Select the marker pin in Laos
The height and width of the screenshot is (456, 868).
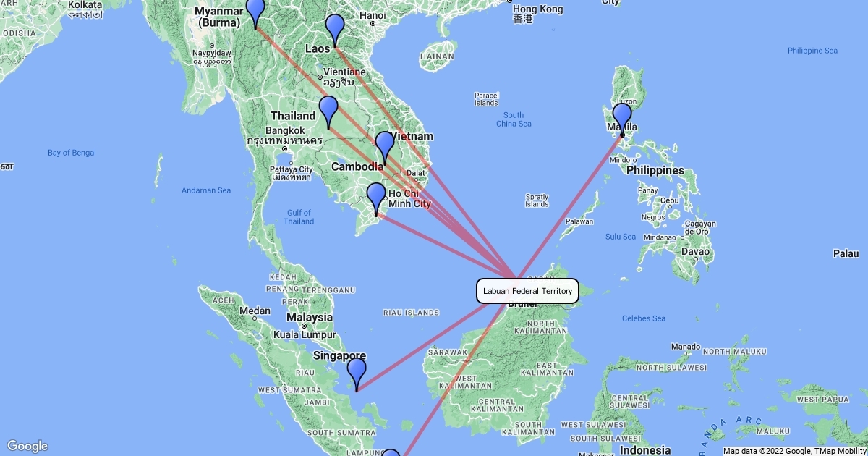334,30
